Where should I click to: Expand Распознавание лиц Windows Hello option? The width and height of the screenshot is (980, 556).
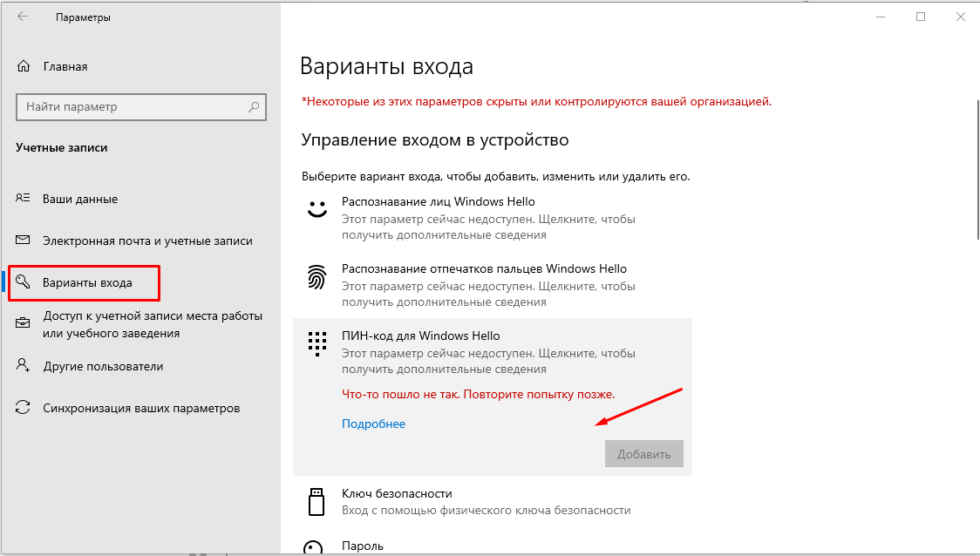point(493,218)
